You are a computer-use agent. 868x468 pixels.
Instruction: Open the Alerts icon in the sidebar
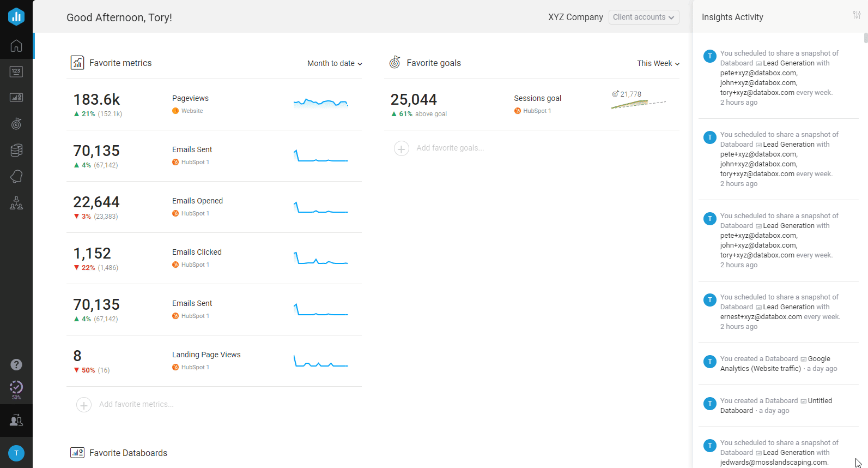(x=16, y=176)
